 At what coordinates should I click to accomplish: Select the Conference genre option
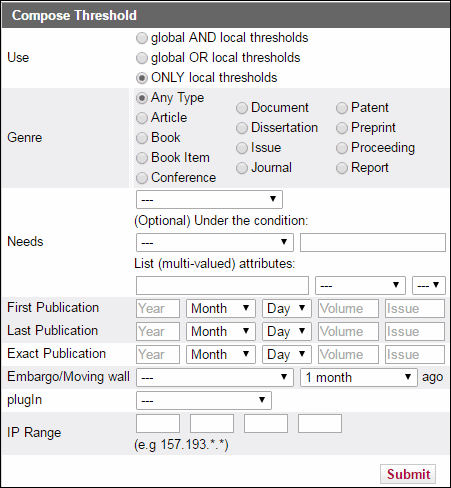coord(142,178)
